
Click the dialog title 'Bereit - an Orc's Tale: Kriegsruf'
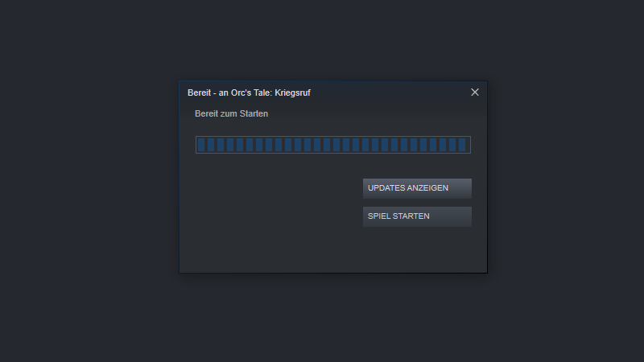(x=249, y=93)
